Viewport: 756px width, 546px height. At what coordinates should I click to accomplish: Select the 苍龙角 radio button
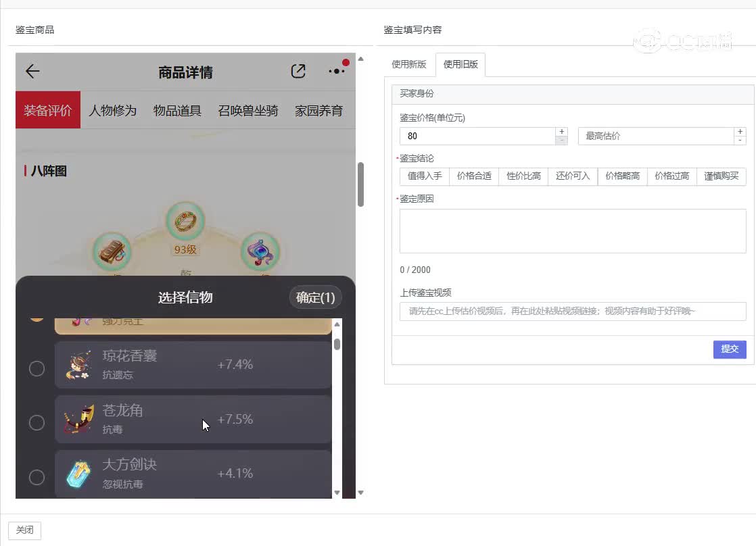(x=37, y=422)
